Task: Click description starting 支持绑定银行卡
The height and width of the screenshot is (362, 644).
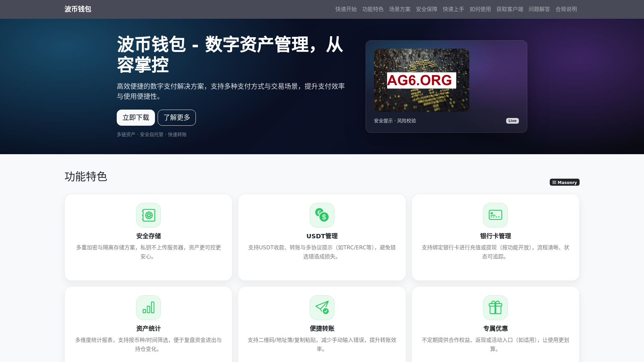Action: 495,252
